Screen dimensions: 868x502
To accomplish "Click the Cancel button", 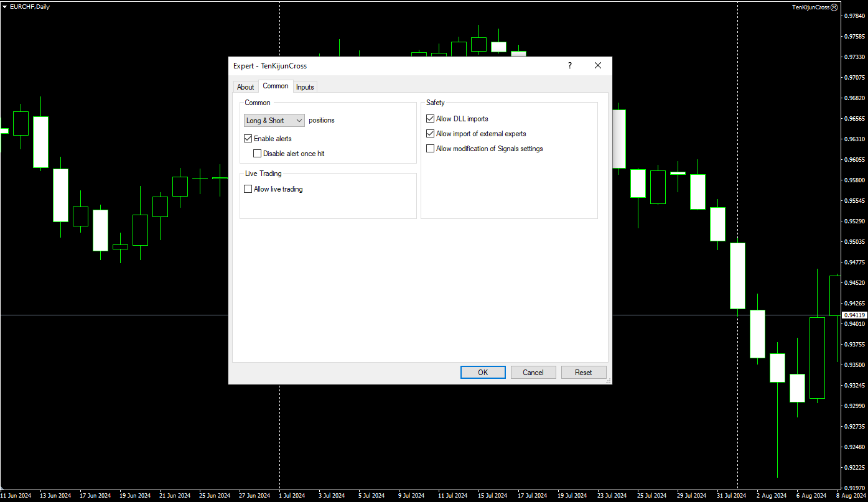I will click(533, 373).
